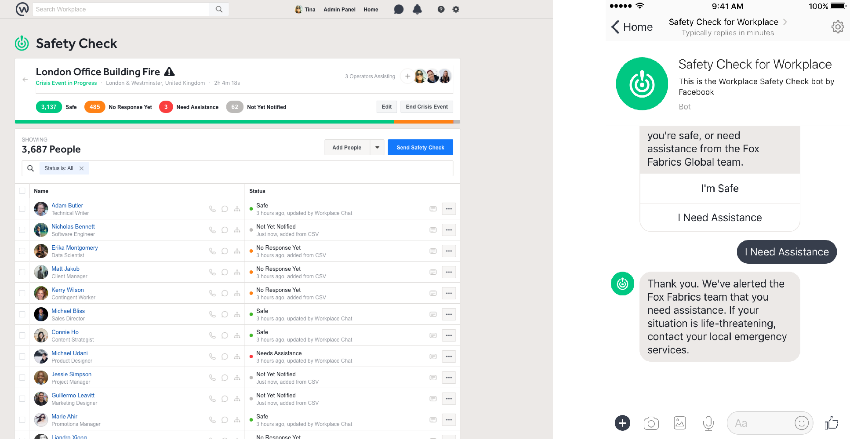The image size is (868, 440).
Task: Tap the Messenger settings gear icon
Action: [838, 27]
